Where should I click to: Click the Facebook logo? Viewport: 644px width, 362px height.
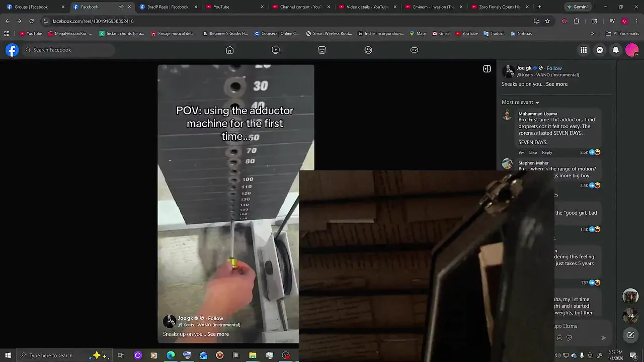coord(12,50)
